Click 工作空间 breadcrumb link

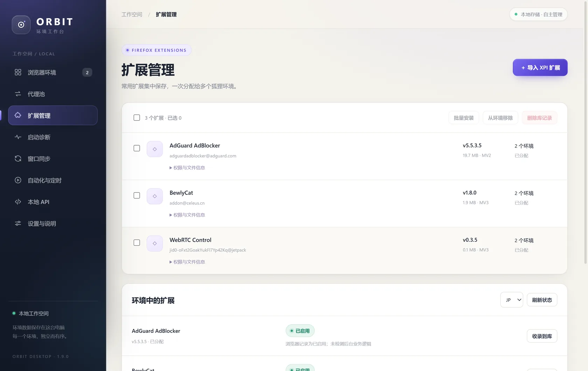(x=132, y=14)
